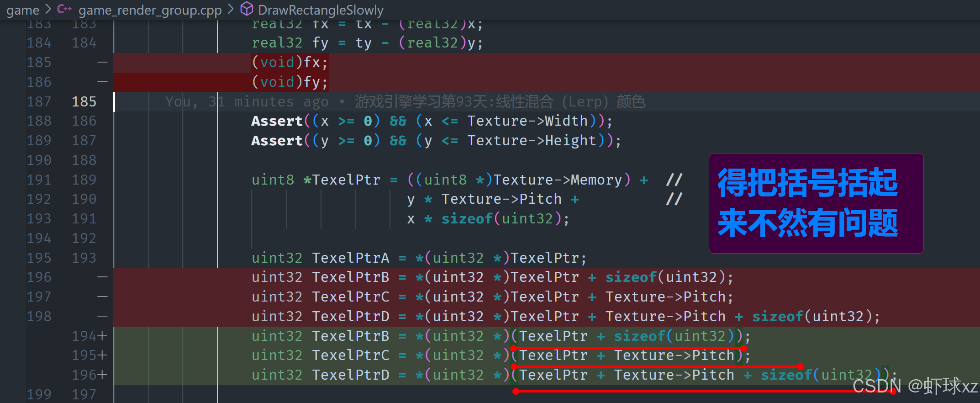Click deleted line '(void)fx;'

tap(290, 63)
